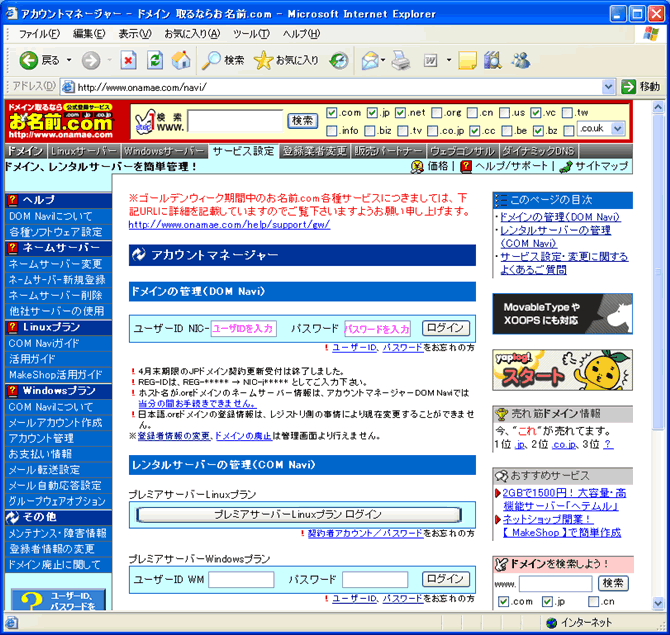Click ネームサーバー変更 sidebar link
Viewport: 670px width, 635px height.
(x=56, y=264)
